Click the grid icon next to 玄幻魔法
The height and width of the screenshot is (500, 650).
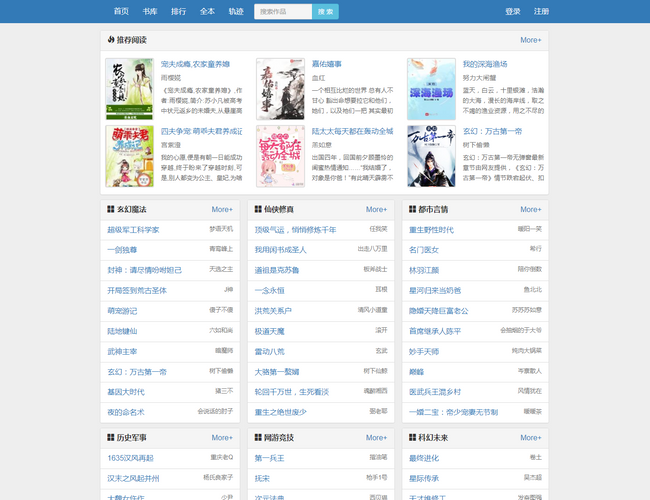pyautogui.click(x=110, y=210)
